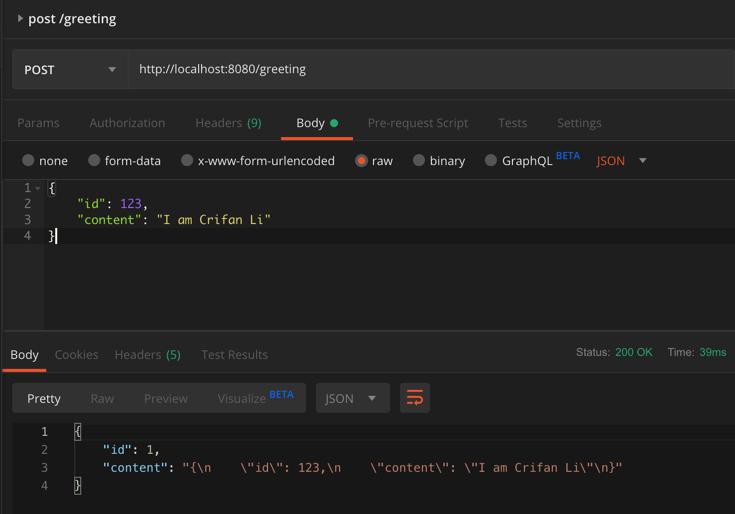This screenshot has height=514, width=735.
Task: Switch response view to Preview
Action: [165, 398]
